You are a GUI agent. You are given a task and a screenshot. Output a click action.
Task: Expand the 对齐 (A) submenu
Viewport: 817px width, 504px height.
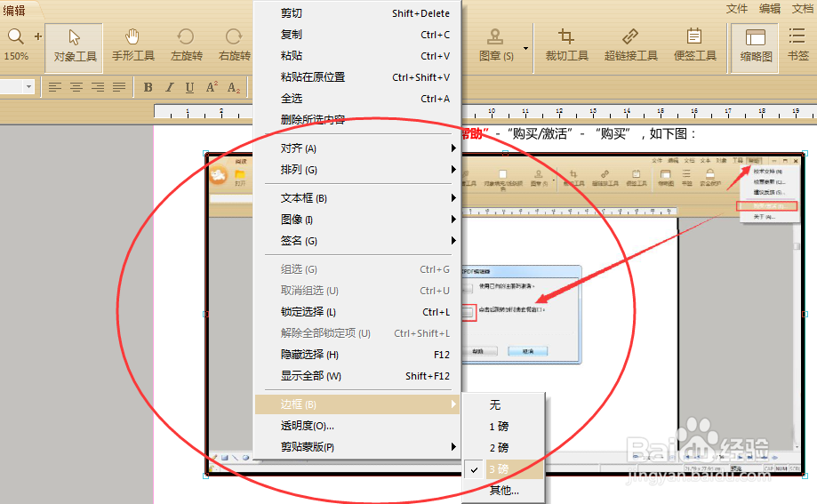click(356, 148)
